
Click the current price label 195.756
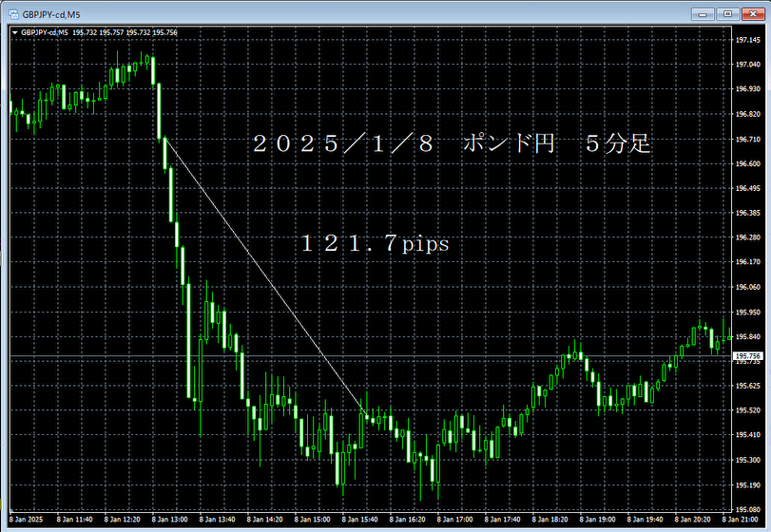tap(748, 356)
